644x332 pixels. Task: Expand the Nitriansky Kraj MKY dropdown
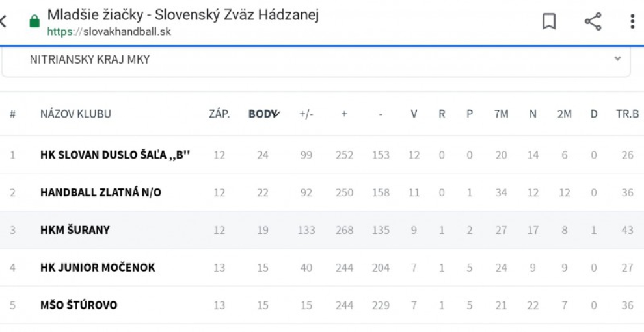coord(617,59)
